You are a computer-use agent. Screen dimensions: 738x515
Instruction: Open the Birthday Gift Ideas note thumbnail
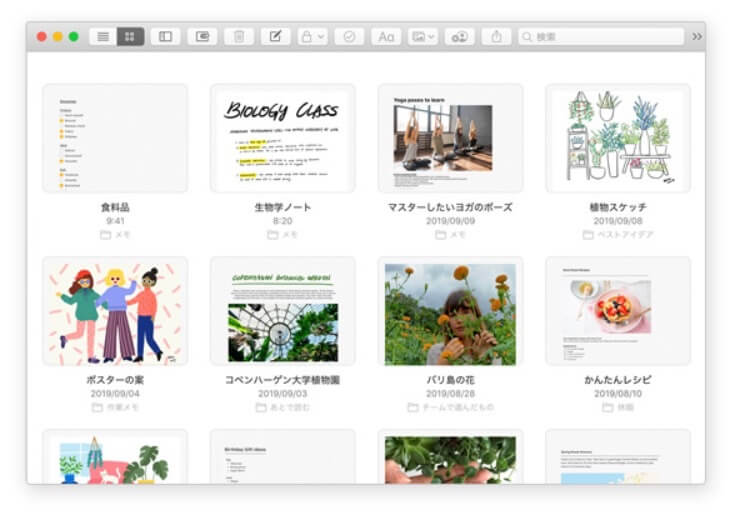(283, 457)
